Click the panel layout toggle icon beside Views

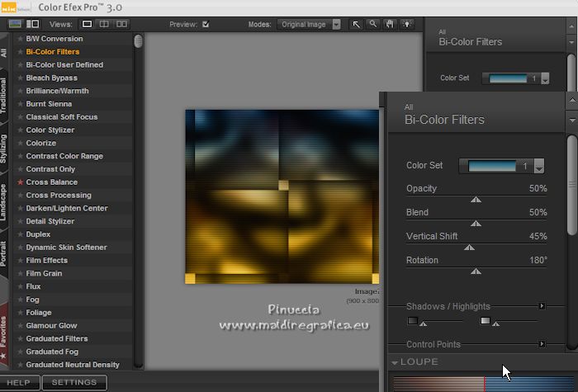coord(33,24)
